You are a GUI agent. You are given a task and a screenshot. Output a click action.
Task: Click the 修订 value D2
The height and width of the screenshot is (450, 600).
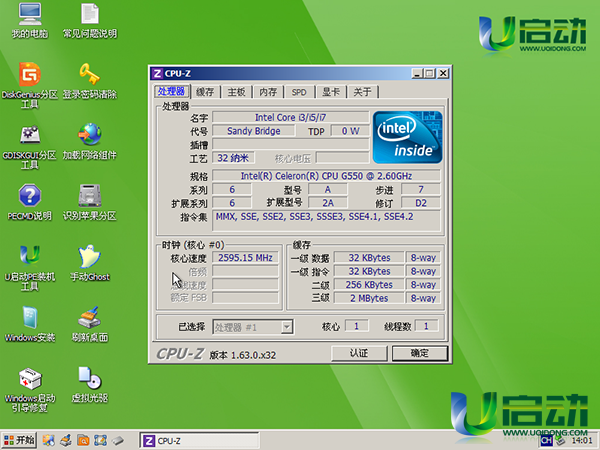421,203
